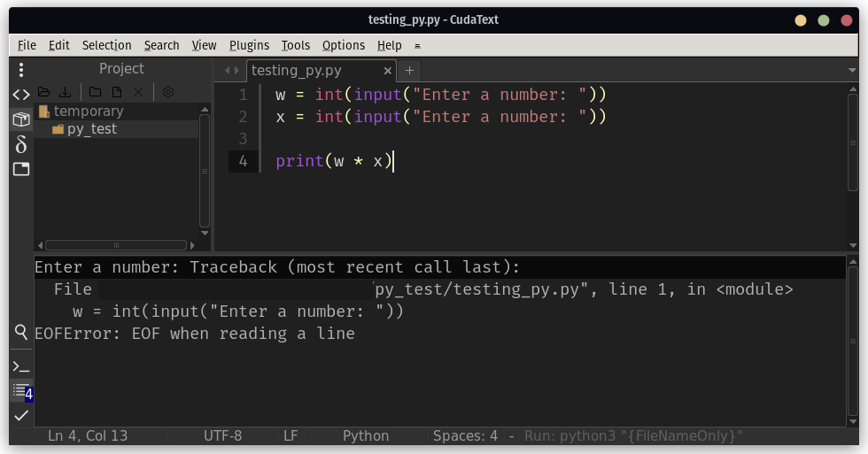The image size is (868, 454).
Task: Add a new tab with plus button
Action: coord(409,71)
